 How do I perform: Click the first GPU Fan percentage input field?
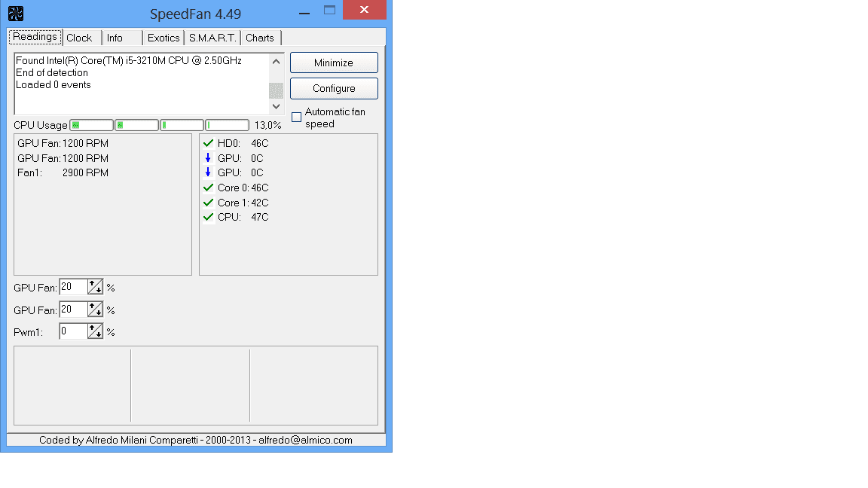pos(74,287)
